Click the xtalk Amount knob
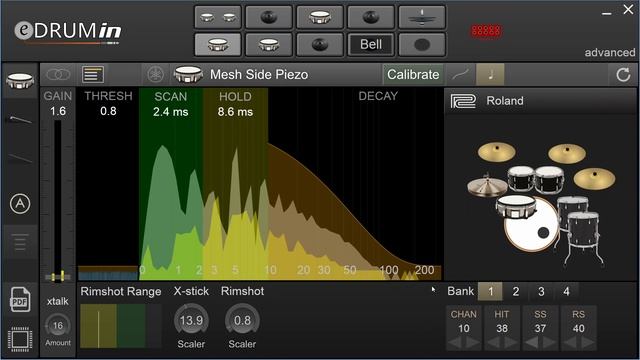 pyautogui.click(x=58, y=325)
